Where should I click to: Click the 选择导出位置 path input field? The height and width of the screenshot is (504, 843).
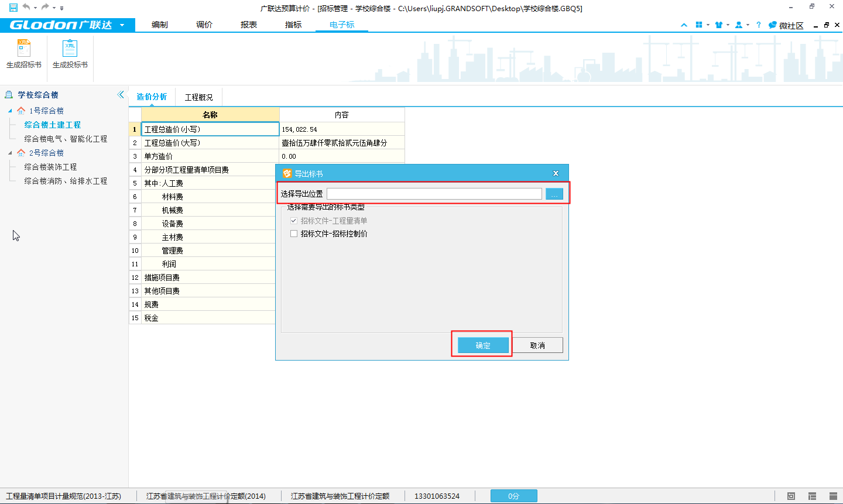434,194
